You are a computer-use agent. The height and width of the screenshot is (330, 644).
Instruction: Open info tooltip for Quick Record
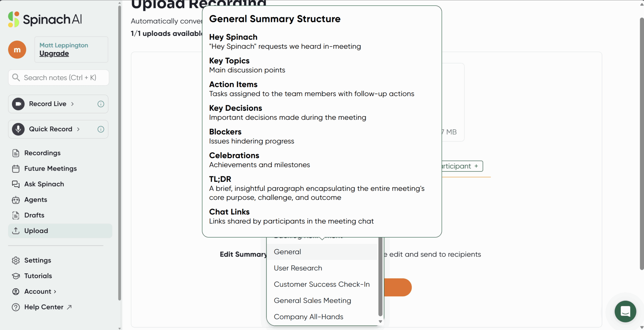[101, 129]
